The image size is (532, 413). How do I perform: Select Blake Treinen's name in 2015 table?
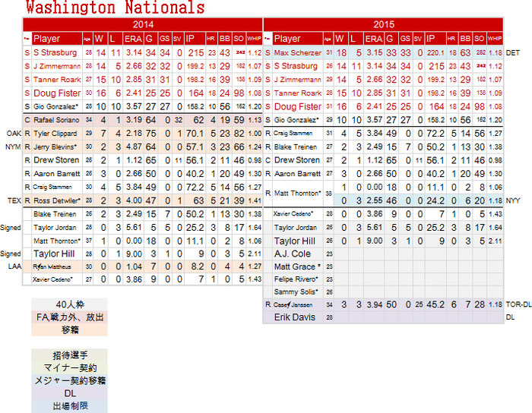pos(295,147)
